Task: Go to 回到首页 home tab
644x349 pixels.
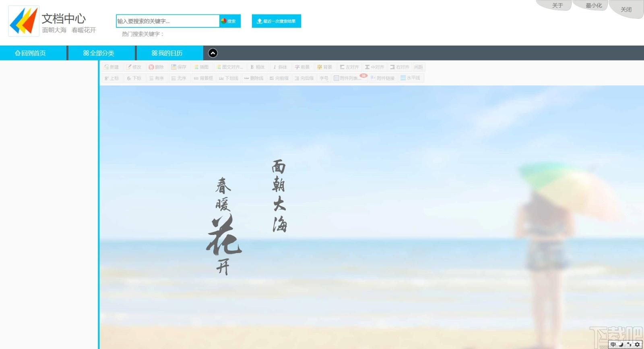Action: (x=33, y=53)
